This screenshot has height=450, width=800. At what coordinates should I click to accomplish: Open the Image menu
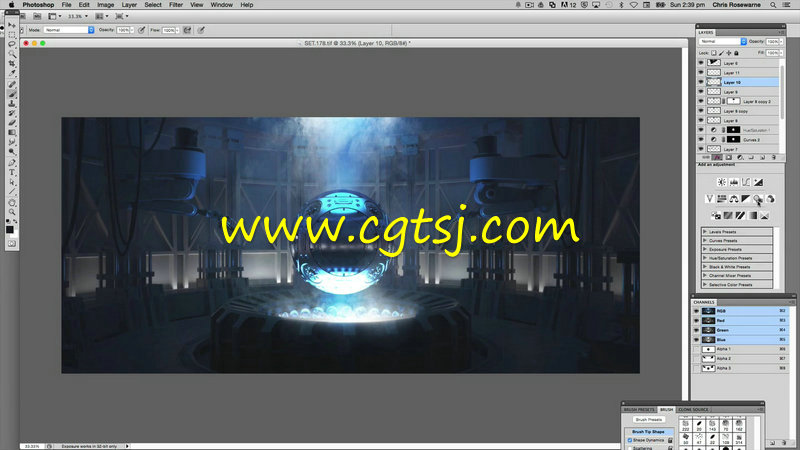pos(106,5)
